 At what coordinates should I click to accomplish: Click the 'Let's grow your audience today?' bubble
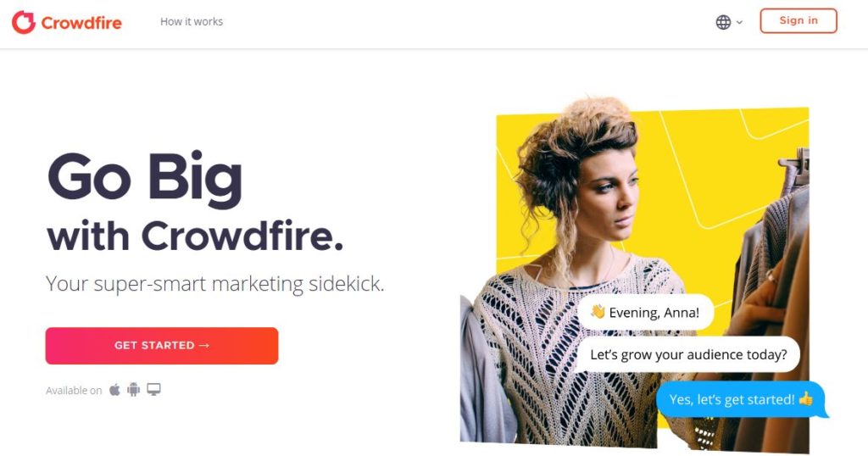[688, 354]
